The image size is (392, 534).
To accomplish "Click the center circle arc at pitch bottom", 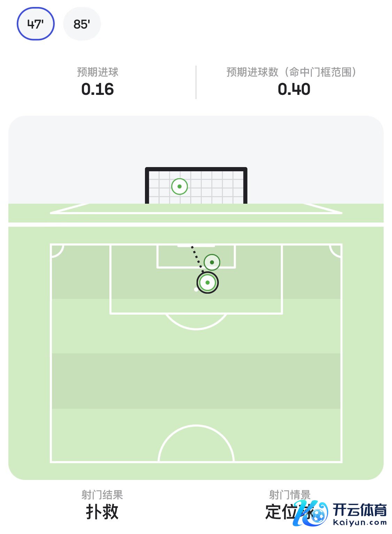I will [196, 426].
